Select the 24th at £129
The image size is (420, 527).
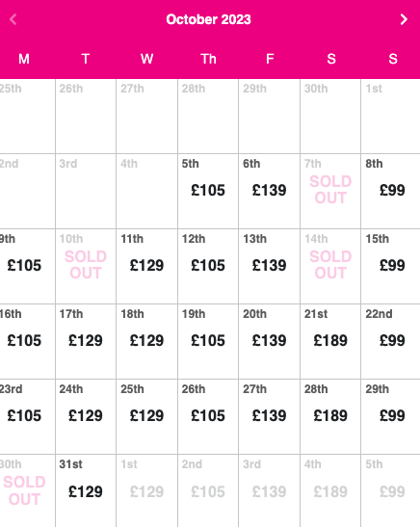[86, 417]
